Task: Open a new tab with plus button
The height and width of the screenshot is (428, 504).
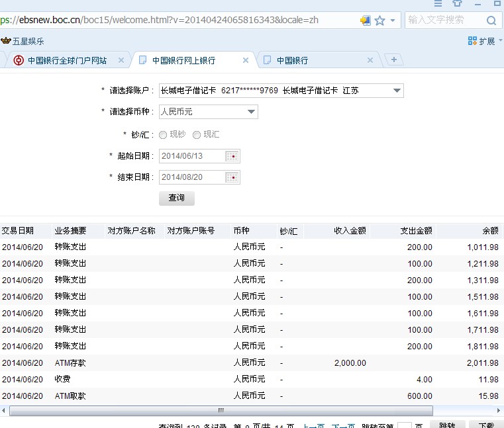Action: [x=394, y=60]
